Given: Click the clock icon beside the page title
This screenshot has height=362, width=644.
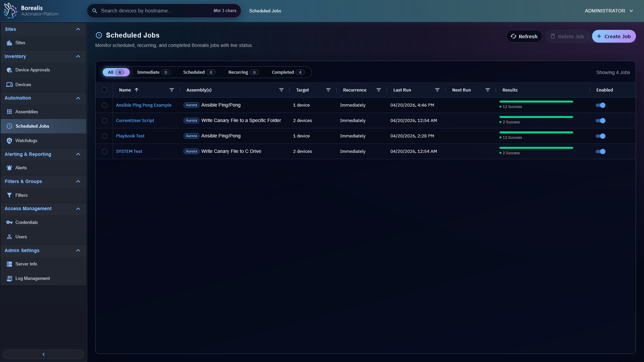Looking at the screenshot, I should pyautogui.click(x=99, y=35).
